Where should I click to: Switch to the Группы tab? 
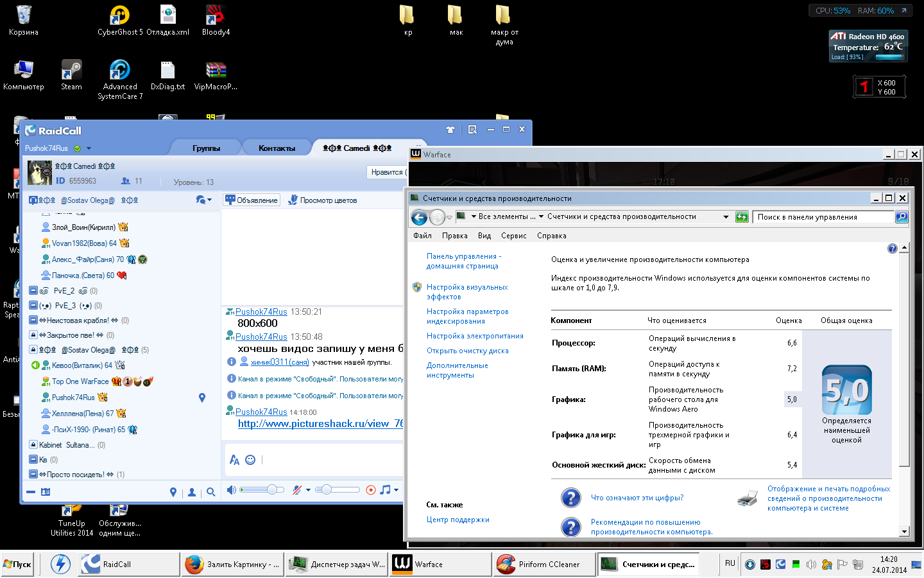click(206, 148)
